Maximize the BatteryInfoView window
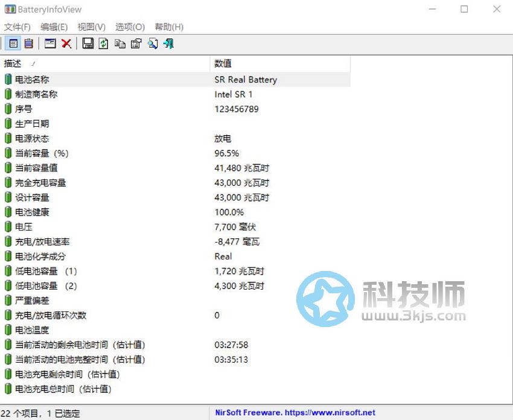 pos(464,9)
